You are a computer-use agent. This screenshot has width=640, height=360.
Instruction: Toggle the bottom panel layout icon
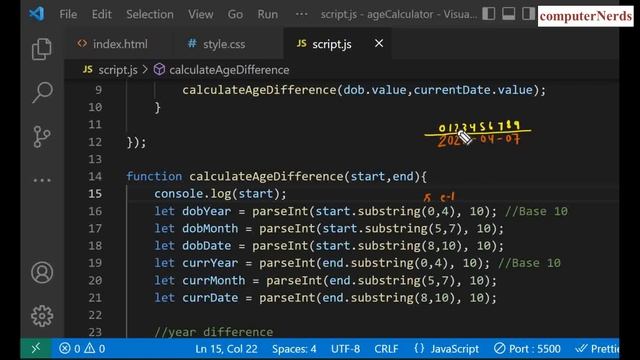tap(509, 14)
